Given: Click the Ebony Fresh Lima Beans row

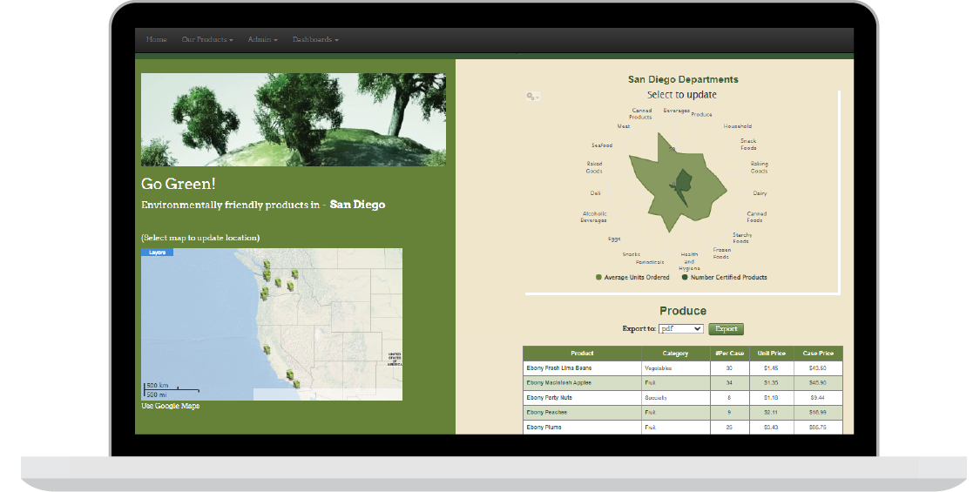Looking at the screenshot, I should coord(682,368).
